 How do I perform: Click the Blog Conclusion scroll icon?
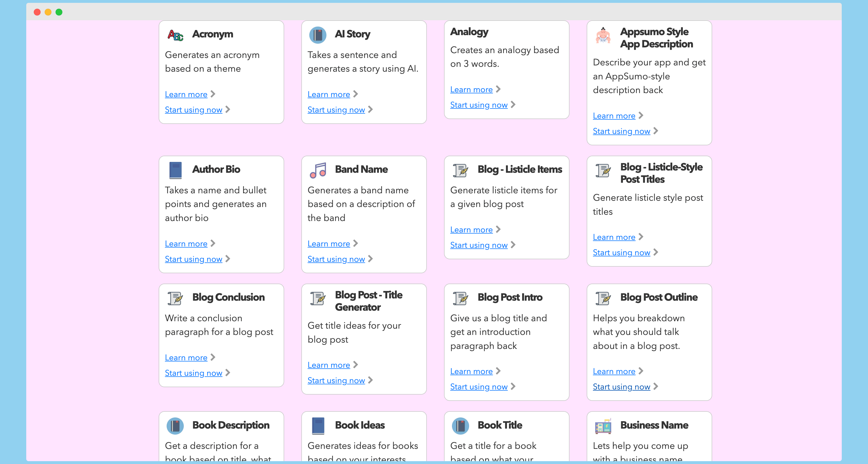point(175,298)
